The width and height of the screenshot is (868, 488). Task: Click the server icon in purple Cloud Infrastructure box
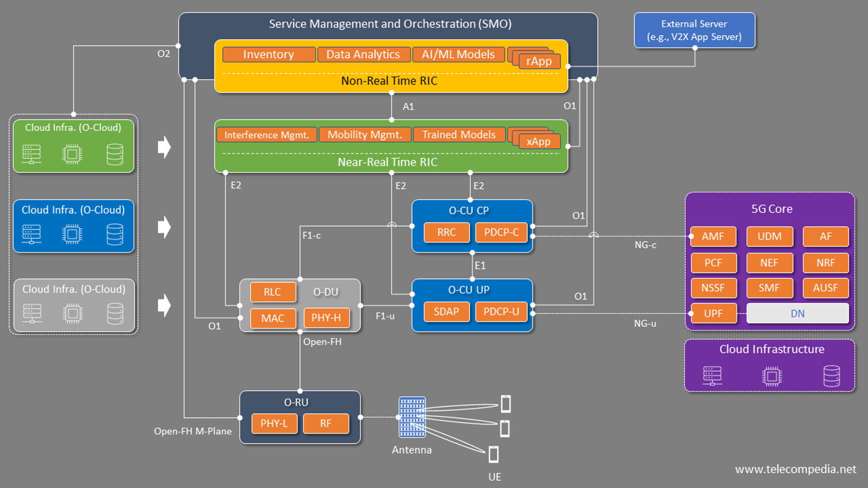712,376
